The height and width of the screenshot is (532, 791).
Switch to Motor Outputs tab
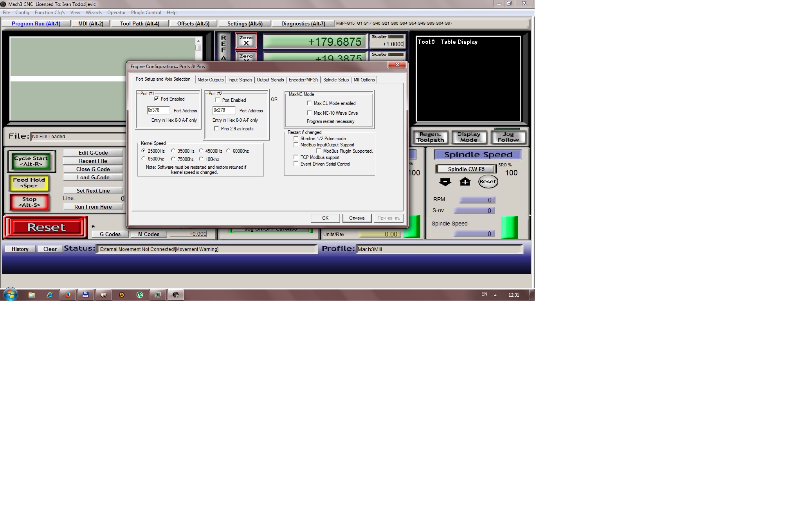[x=211, y=80]
